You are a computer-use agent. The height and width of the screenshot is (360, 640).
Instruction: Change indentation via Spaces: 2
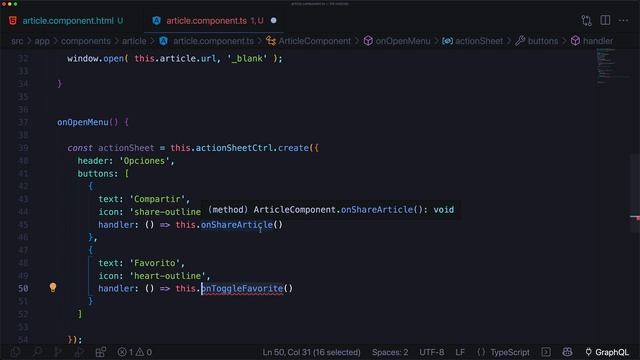point(390,352)
